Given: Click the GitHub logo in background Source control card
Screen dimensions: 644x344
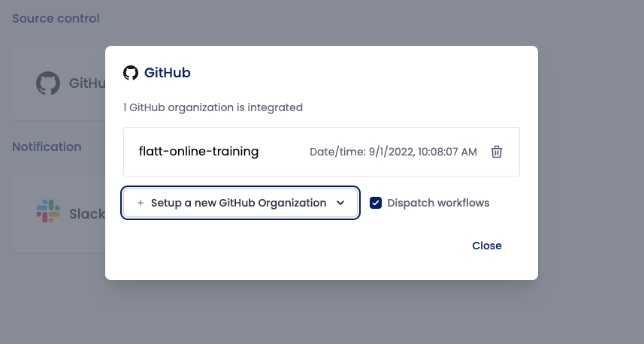Looking at the screenshot, I should click(48, 83).
